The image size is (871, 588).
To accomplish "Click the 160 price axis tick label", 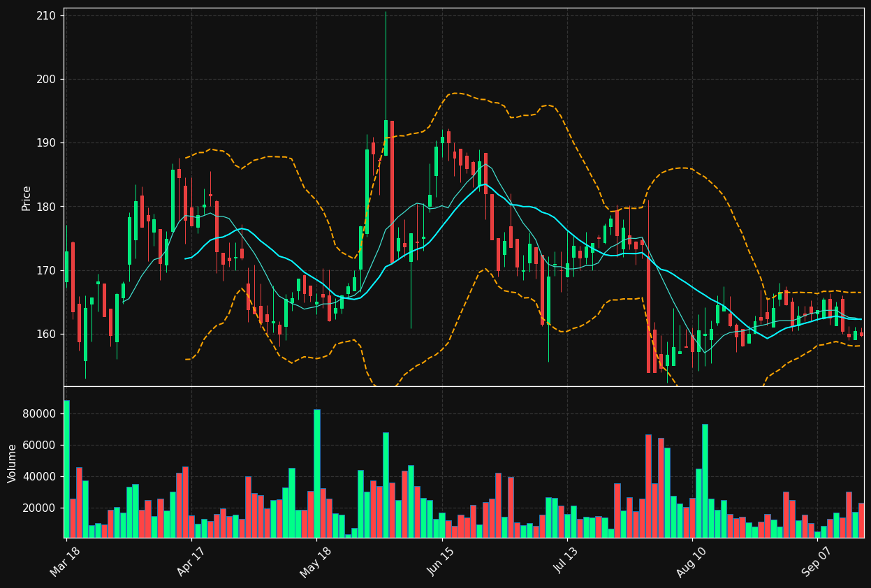I will tap(46, 334).
